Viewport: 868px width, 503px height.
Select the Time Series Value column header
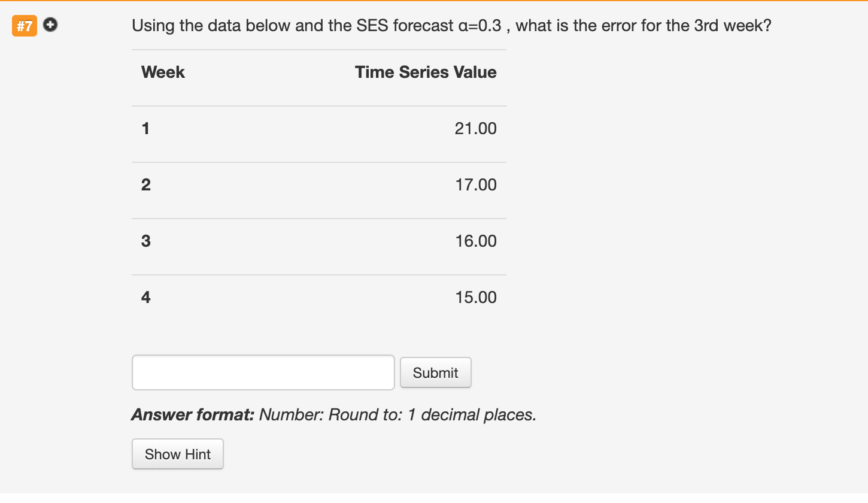426,72
